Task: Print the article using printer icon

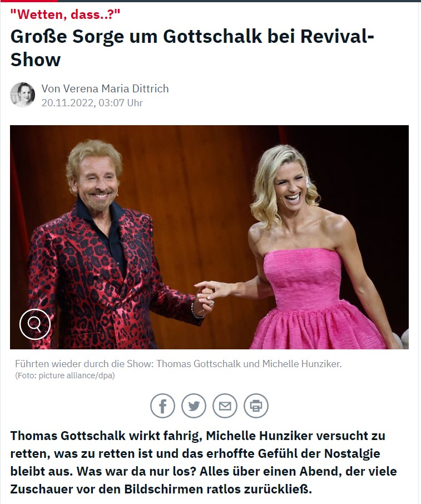Action: click(256, 406)
